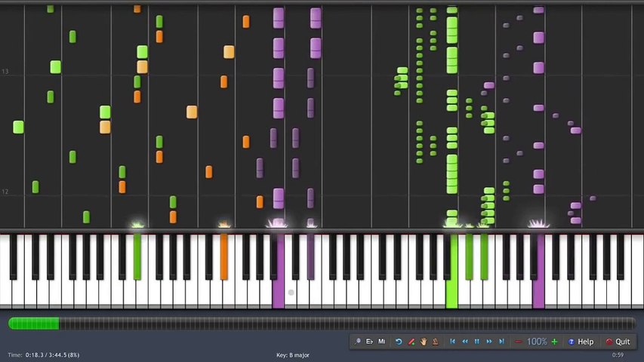Seek within the unplayed dark progress bar
Image resolution: width=644 pixels, height=362 pixels.
pyautogui.click(x=347, y=324)
